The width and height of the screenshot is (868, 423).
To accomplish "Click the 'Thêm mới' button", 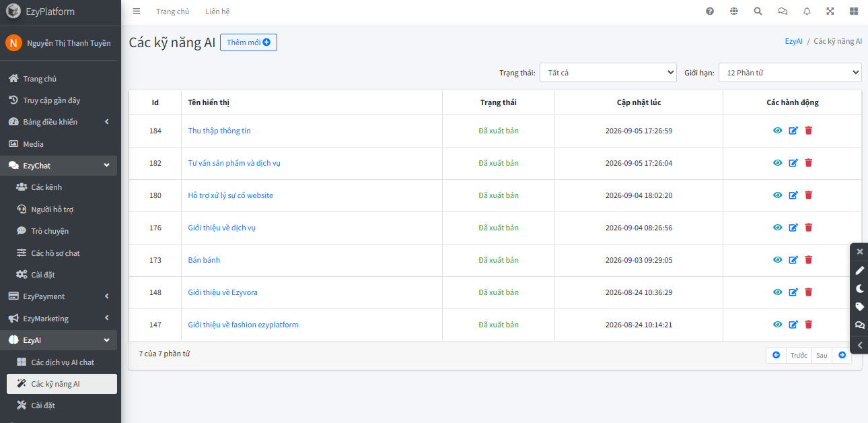I will (x=248, y=42).
